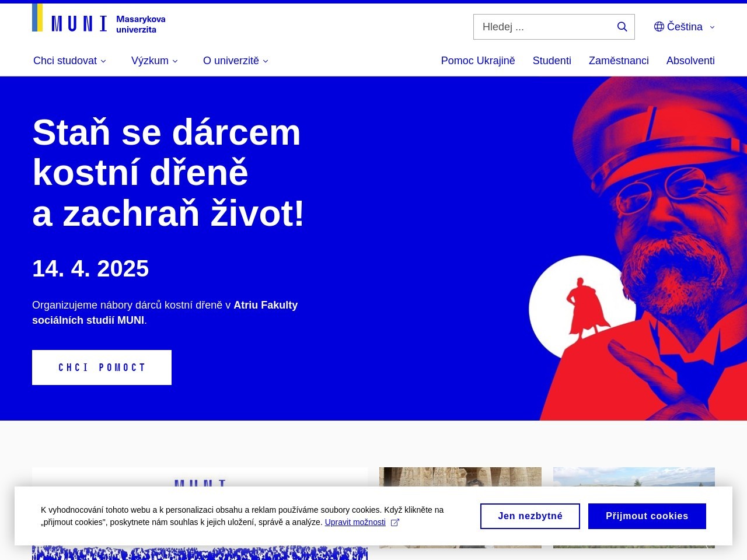Expand the O univerzitě dropdown

[236, 61]
